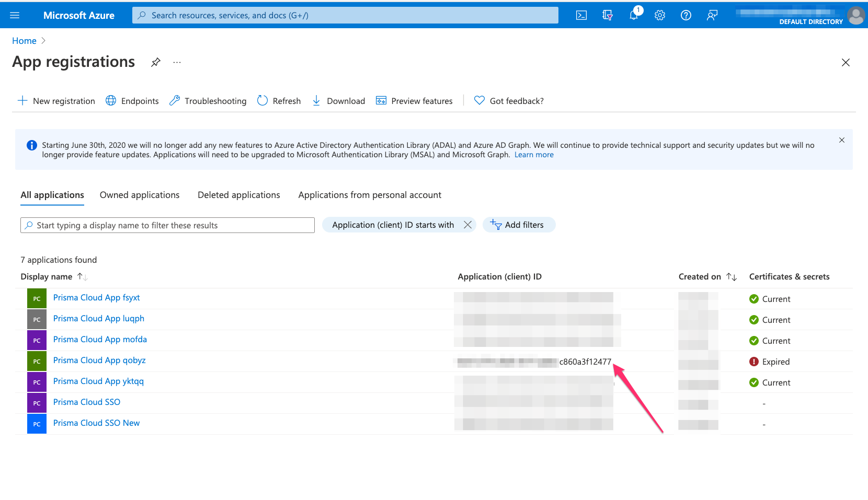
Task: Click the feedback person icon in header
Action: pyautogui.click(x=712, y=15)
